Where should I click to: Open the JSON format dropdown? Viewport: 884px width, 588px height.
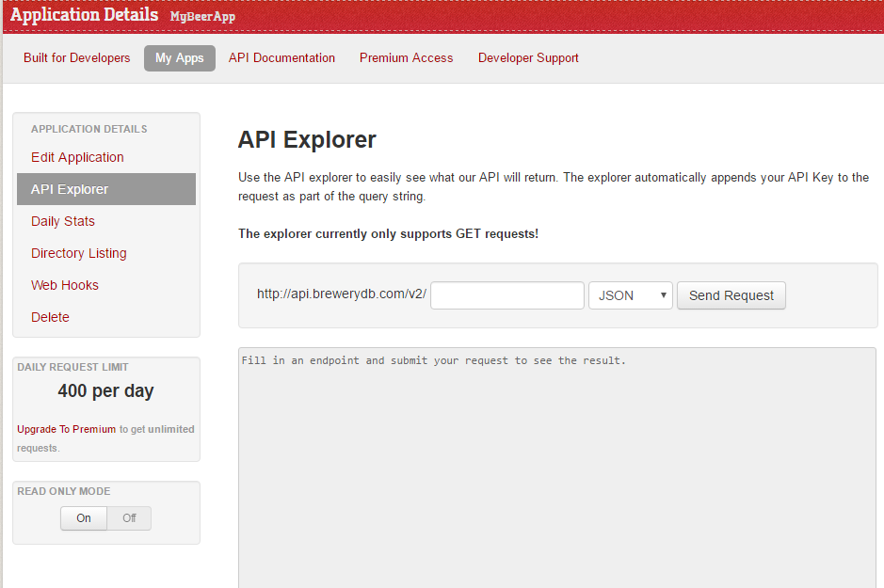(631, 295)
